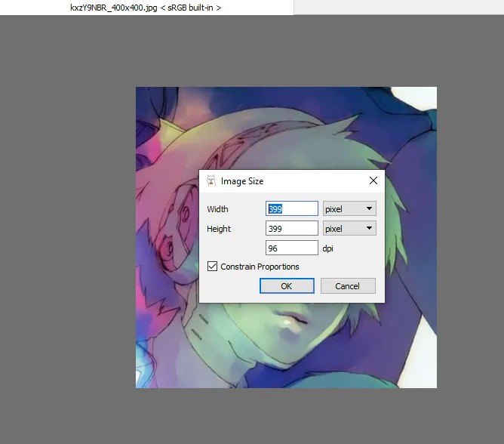Uncheck the Constrain Proportions checkbox
Viewport: 504px width, 444px height.
point(212,267)
